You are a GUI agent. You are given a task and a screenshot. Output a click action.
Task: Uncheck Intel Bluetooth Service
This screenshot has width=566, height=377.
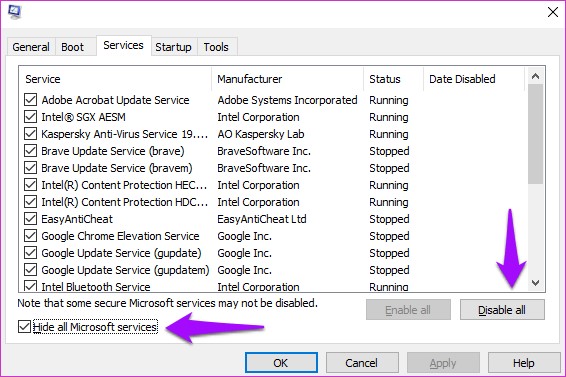click(x=30, y=286)
